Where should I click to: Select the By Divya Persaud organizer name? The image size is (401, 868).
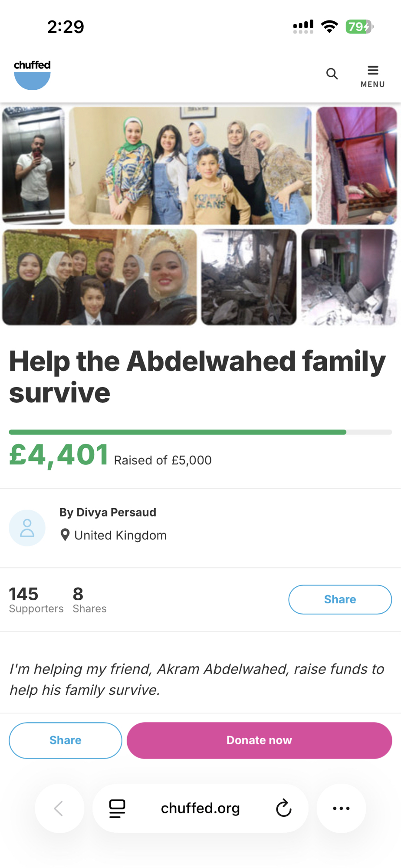[108, 512]
